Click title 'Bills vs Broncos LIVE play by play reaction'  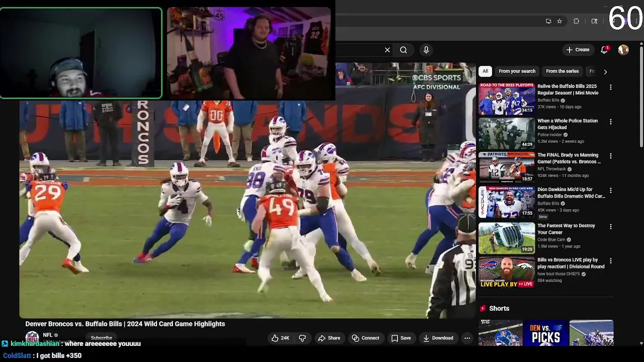click(571, 263)
